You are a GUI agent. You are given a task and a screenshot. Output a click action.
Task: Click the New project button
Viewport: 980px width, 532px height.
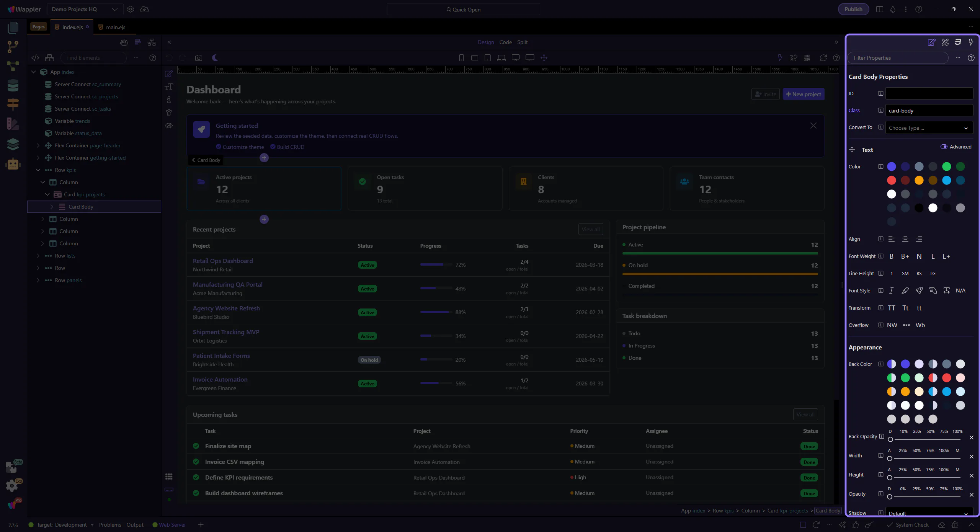pos(804,94)
